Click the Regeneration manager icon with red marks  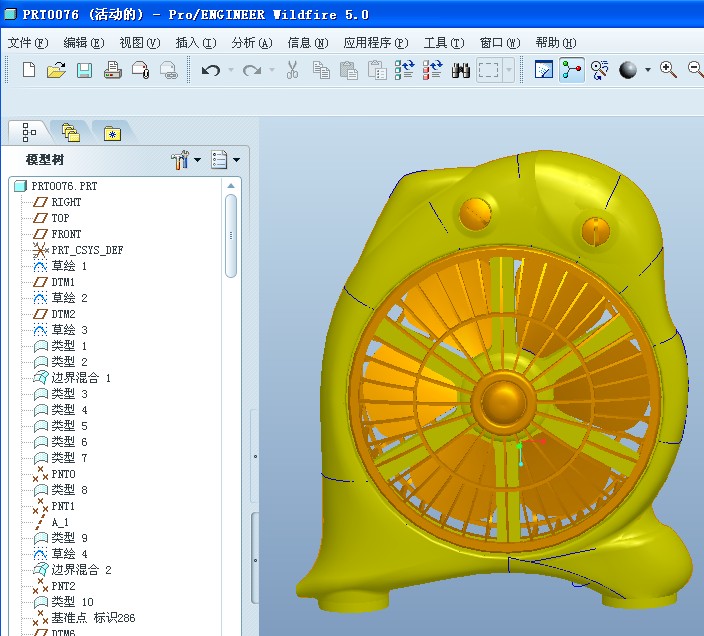[432, 70]
